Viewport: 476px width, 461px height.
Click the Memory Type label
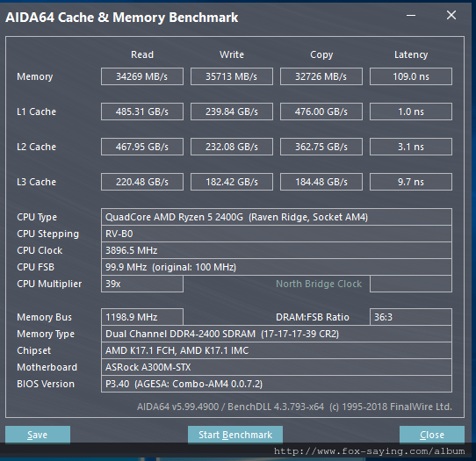pyautogui.click(x=46, y=335)
